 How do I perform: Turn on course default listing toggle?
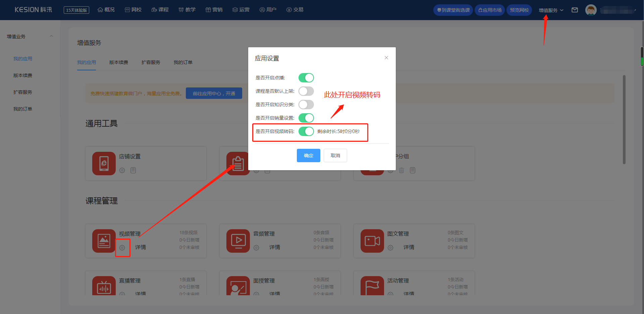(306, 91)
